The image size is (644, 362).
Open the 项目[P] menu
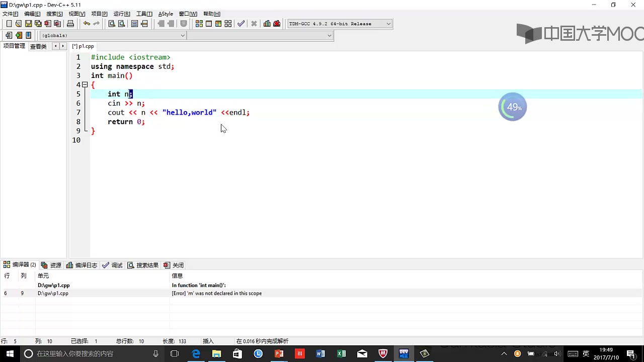tap(99, 14)
